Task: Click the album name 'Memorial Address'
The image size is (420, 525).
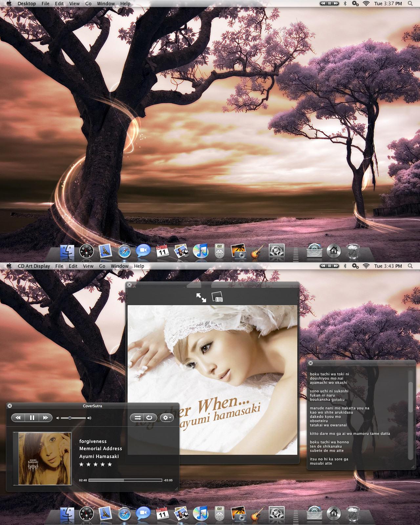Action: [100, 449]
